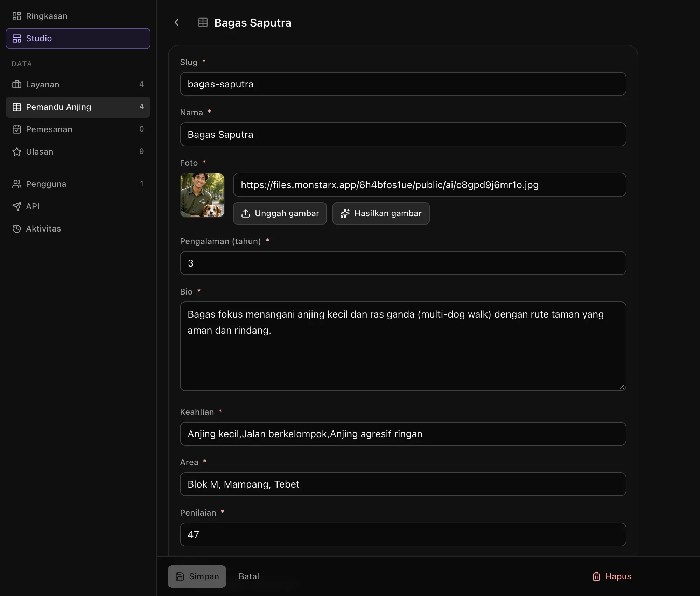Save changes with the Simpan button
The image size is (700, 596).
tap(197, 576)
